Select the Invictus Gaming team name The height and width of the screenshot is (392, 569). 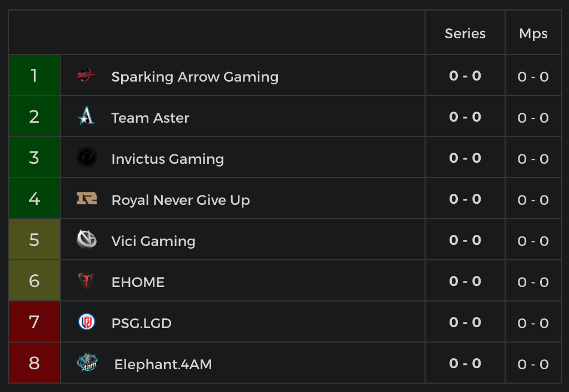click(167, 159)
